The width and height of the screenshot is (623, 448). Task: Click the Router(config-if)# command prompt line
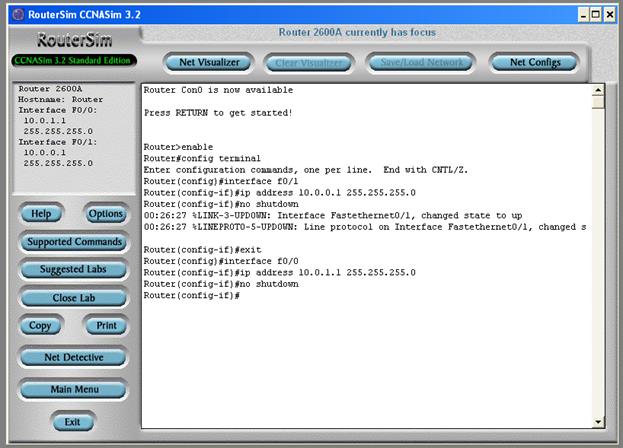click(x=192, y=296)
